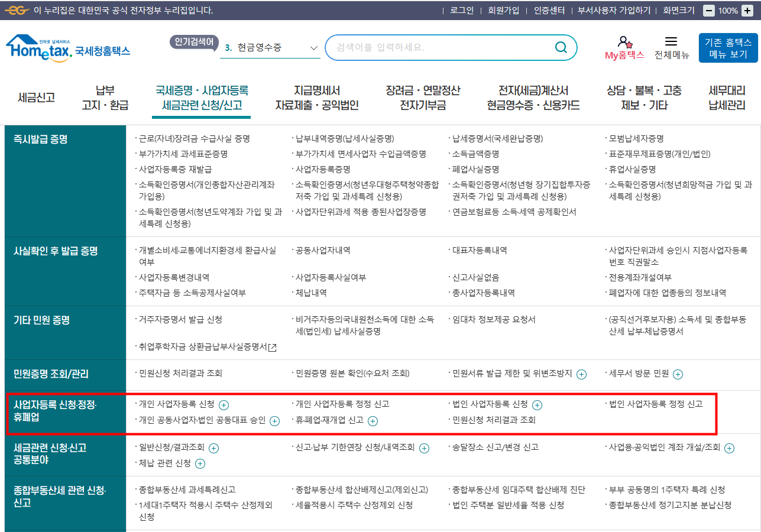Open 민원증명 원본 확인(수요처 조회)

click(x=352, y=374)
